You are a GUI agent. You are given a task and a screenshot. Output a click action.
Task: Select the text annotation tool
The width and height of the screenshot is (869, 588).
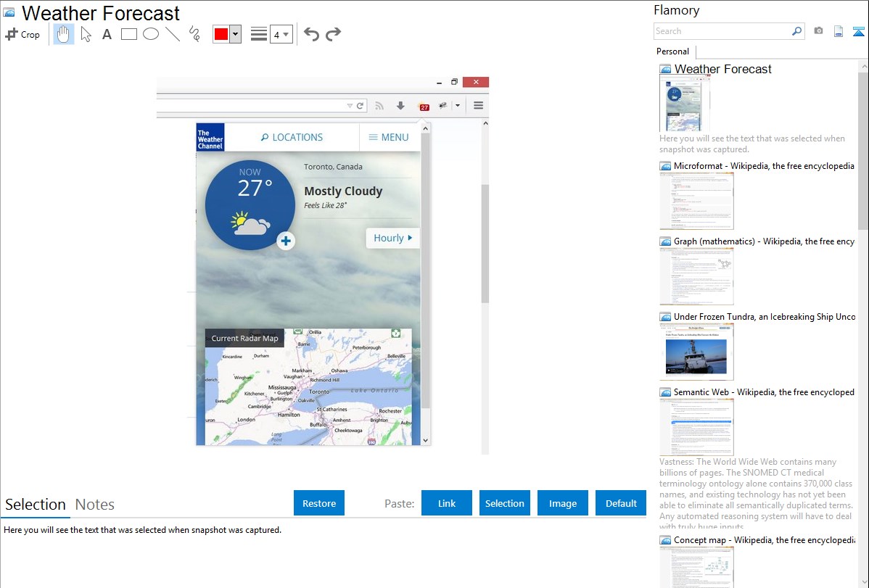coord(107,34)
